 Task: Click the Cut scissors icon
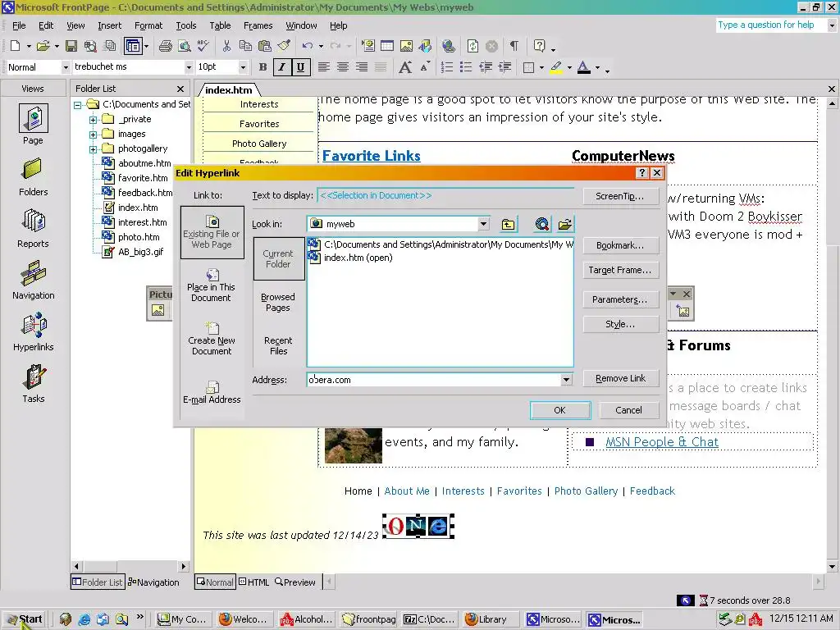226,46
